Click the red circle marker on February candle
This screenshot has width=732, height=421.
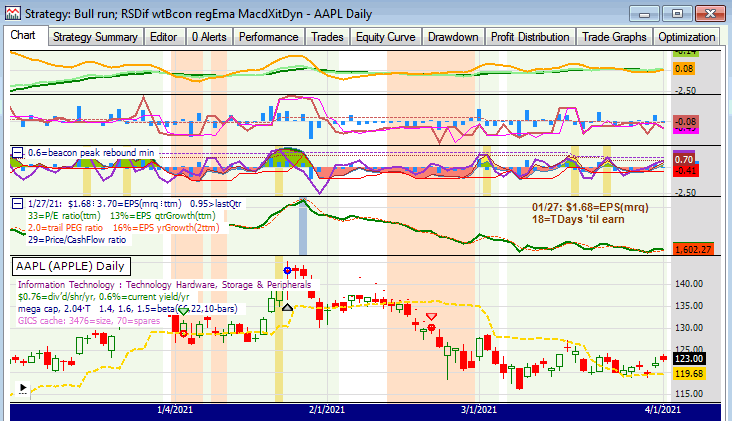pos(432,328)
